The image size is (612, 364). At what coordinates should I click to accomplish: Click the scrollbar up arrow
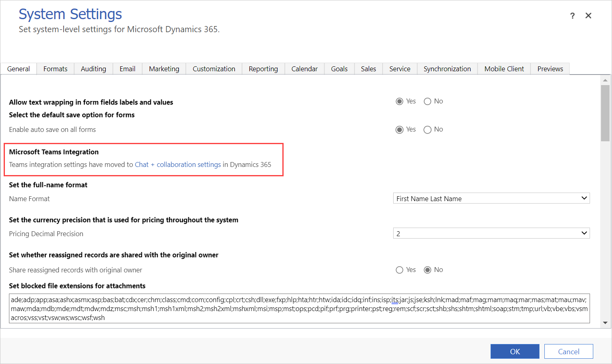[x=605, y=80]
